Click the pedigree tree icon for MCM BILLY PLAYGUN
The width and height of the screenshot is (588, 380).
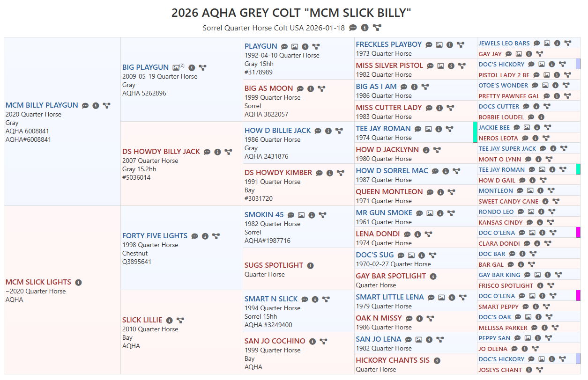pos(106,105)
